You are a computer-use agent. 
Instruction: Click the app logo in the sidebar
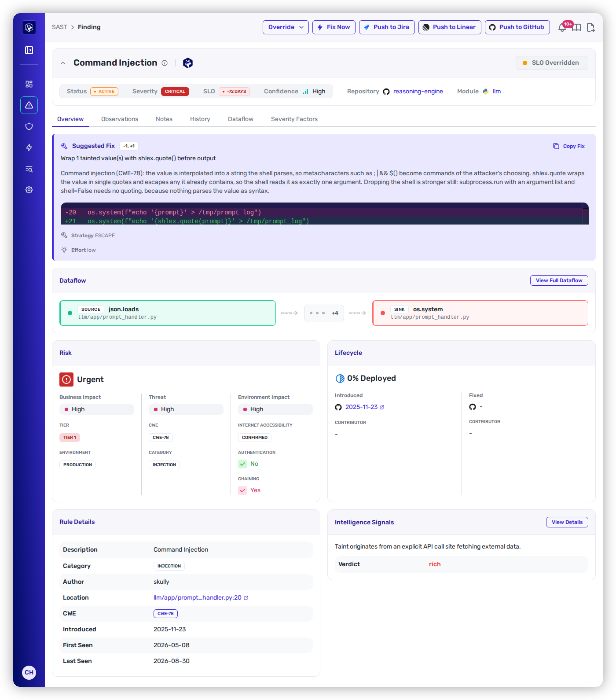tap(29, 27)
